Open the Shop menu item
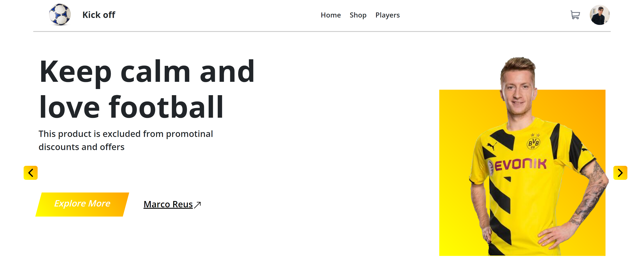The image size is (644, 280). (x=358, y=15)
